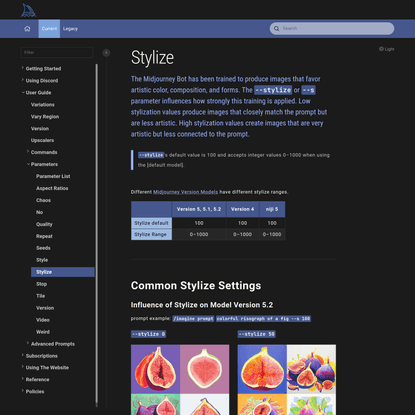This screenshot has height=415, width=415.
Task: Open the Tile parameter page
Action: (x=41, y=296)
